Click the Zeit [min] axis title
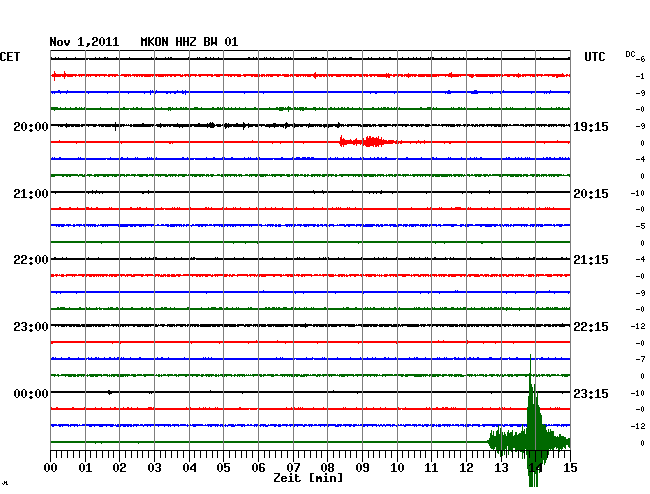Screen dimensions: 650x494 coord(308,478)
